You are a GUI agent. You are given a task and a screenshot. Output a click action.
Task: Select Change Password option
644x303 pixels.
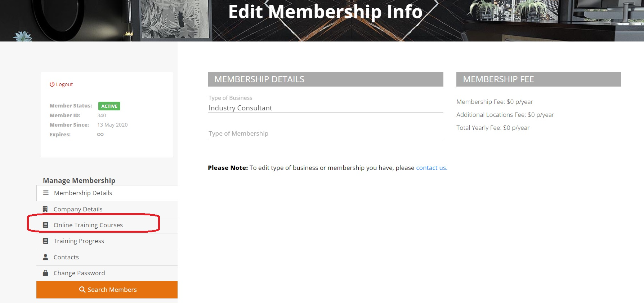pos(79,273)
